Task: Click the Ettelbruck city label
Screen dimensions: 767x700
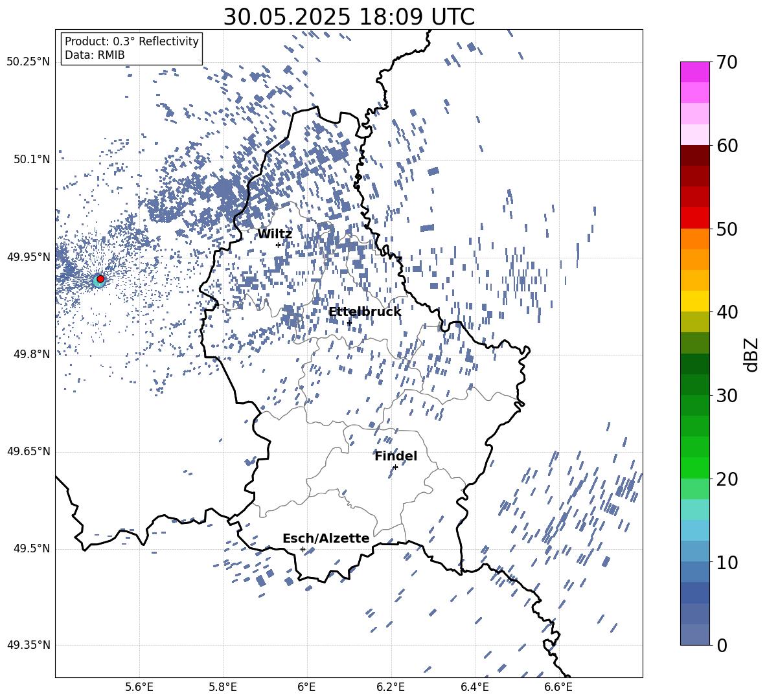Action: pos(365,312)
